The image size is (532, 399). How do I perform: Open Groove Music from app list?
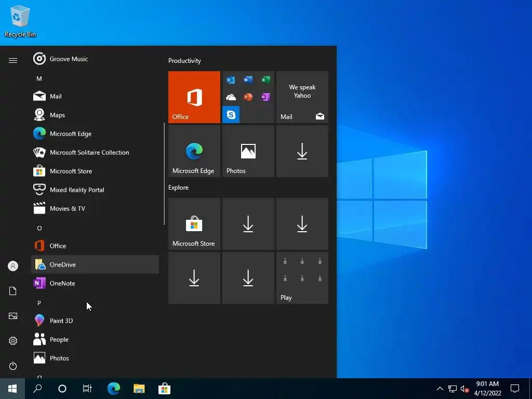[x=95, y=59]
